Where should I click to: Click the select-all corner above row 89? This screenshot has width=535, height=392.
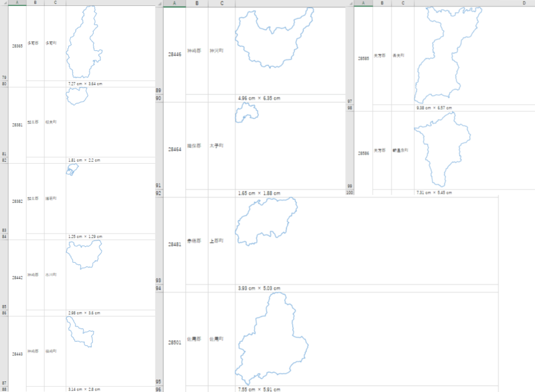click(x=159, y=3)
